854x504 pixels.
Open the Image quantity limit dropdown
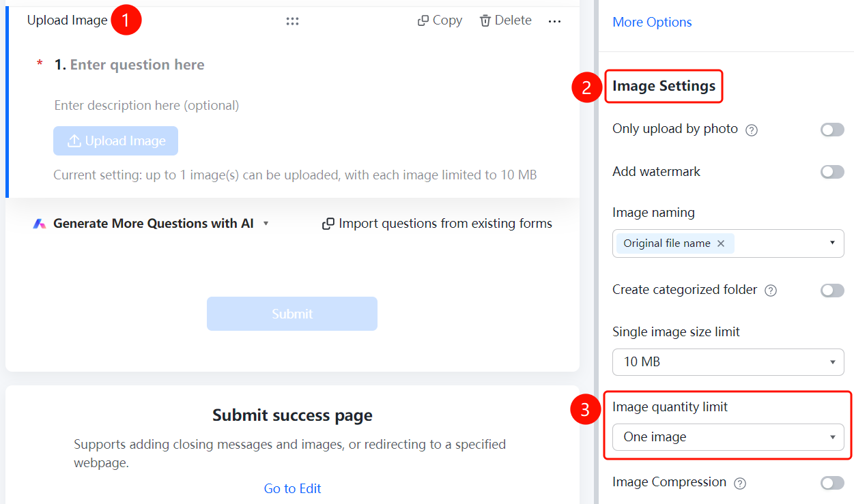pyautogui.click(x=728, y=437)
